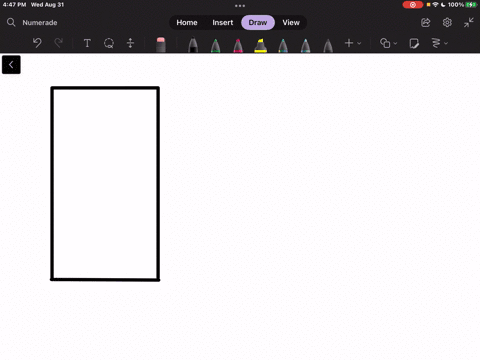Image resolution: width=480 pixels, height=360 pixels.
Task: Click the Redo arrow icon
Action: (59, 43)
